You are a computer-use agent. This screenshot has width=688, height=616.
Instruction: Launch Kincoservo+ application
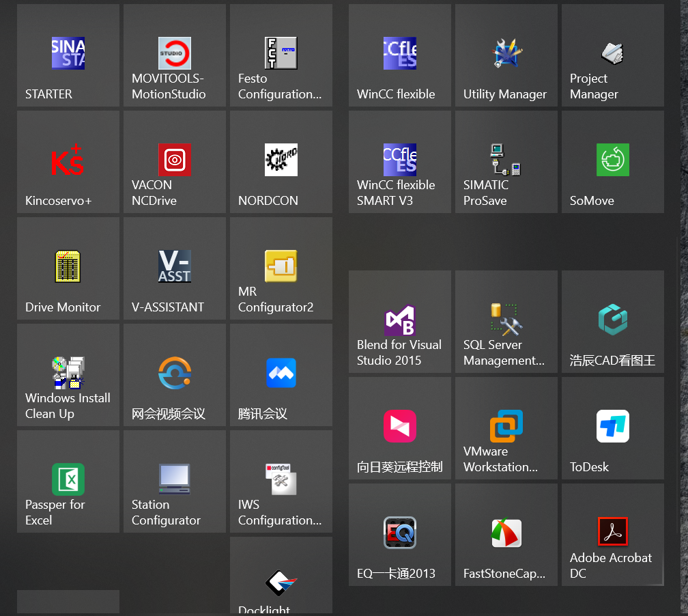(68, 162)
